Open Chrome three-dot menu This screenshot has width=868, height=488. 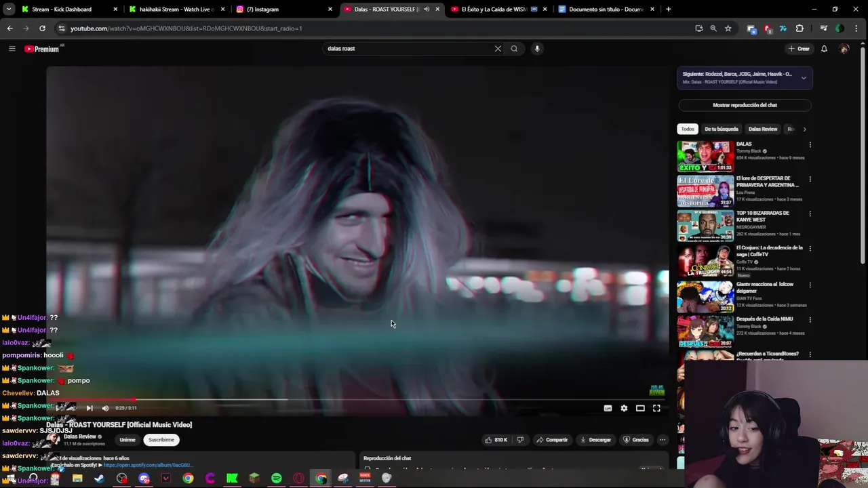click(857, 28)
